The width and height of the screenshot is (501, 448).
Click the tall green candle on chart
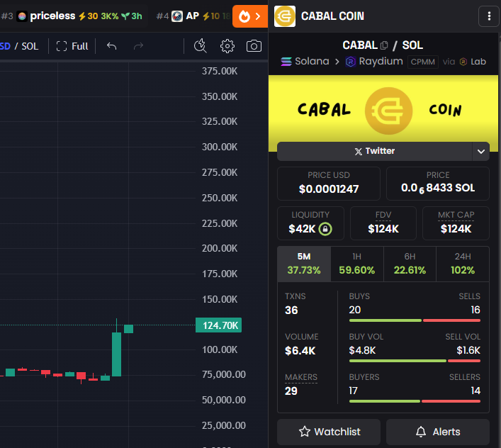(117, 354)
